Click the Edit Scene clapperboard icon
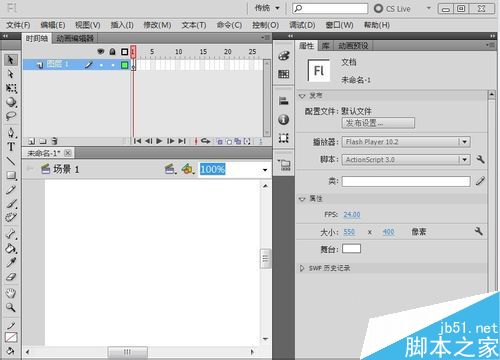The height and width of the screenshot is (360, 500). pyautogui.click(x=171, y=169)
